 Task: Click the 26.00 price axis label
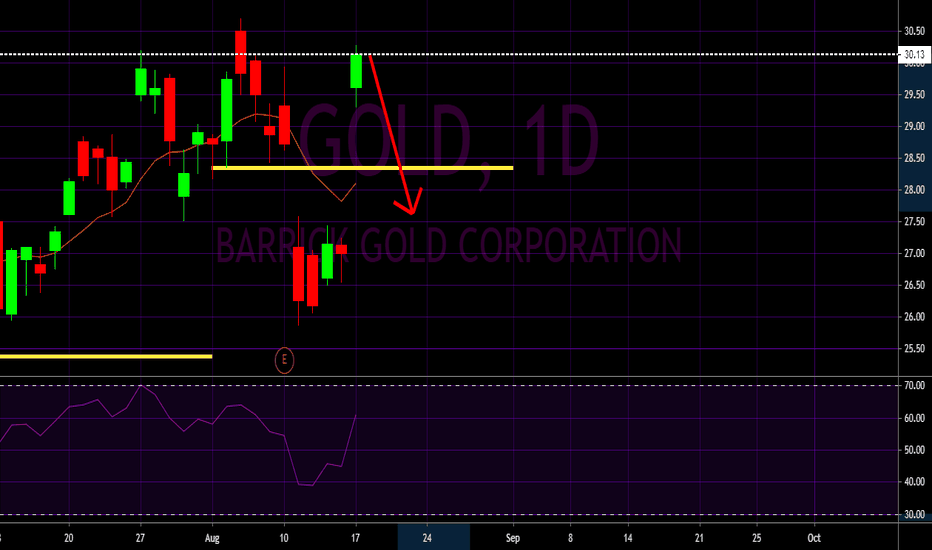point(914,317)
